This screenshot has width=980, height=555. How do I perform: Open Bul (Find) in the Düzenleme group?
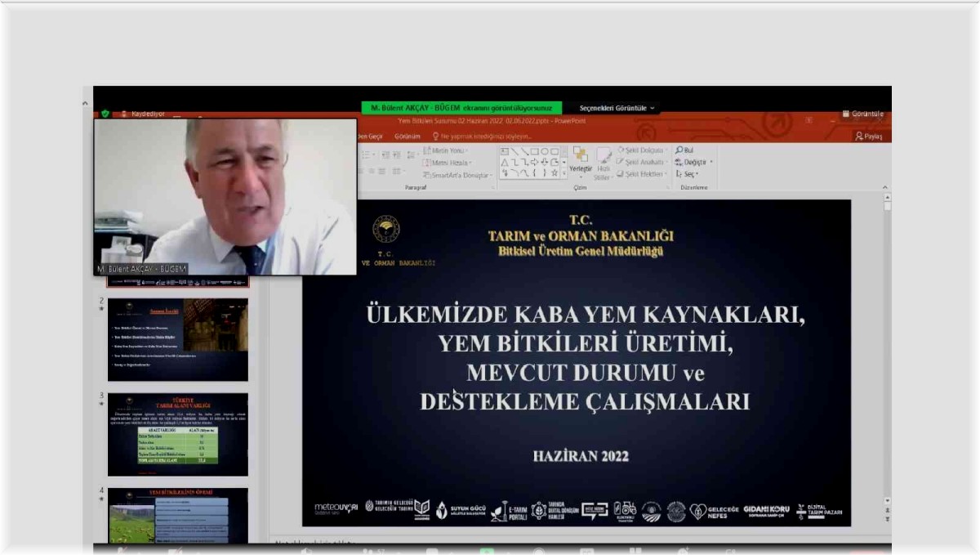tap(684, 150)
